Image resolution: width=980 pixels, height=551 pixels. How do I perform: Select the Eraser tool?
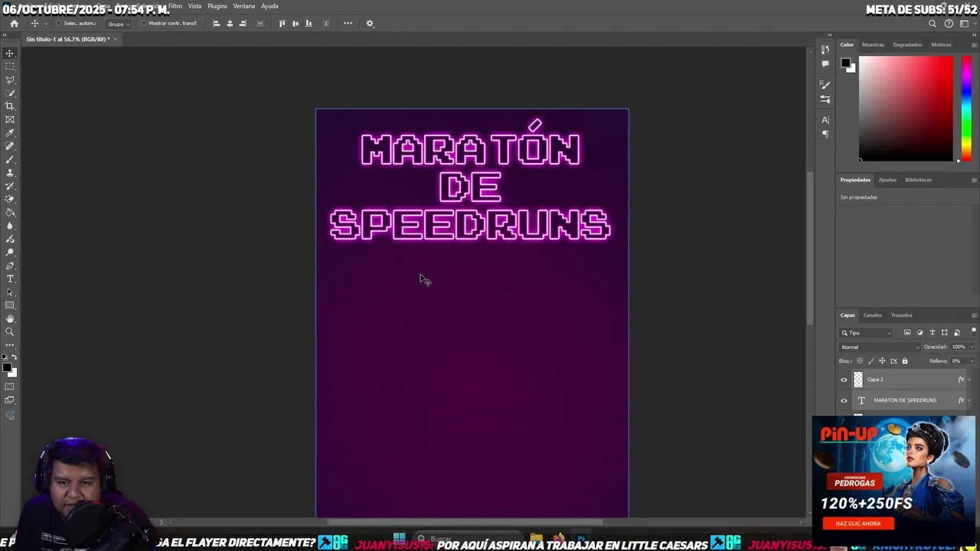click(10, 199)
